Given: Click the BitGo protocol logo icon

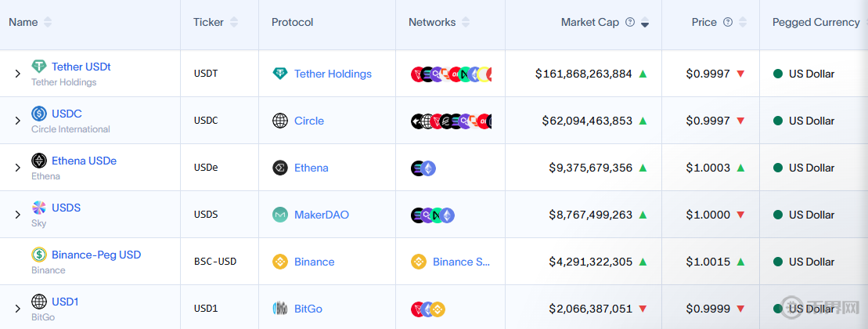Looking at the screenshot, I should point(280,309).
